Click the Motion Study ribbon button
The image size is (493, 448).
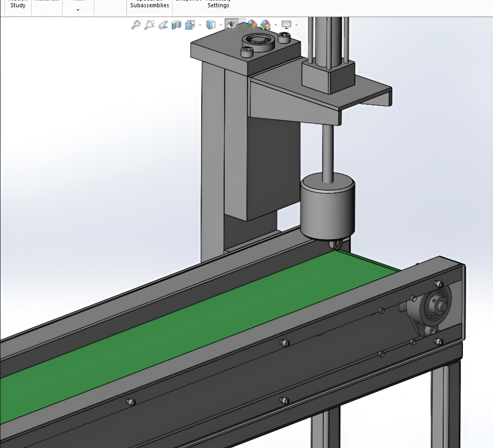(18, 5)
